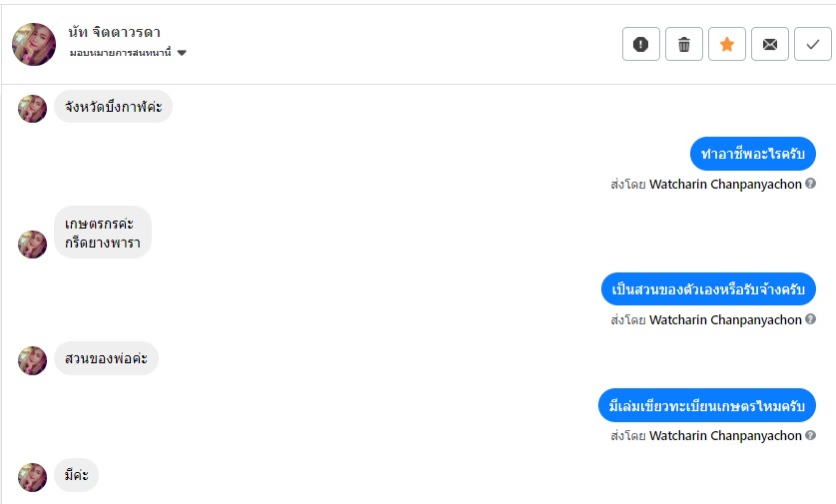Click Watcharin Chanpanyachon under the ทำอาชีพอะไรครับ bubble
This screenshot has width=836, height=504.
click(725, 184)
